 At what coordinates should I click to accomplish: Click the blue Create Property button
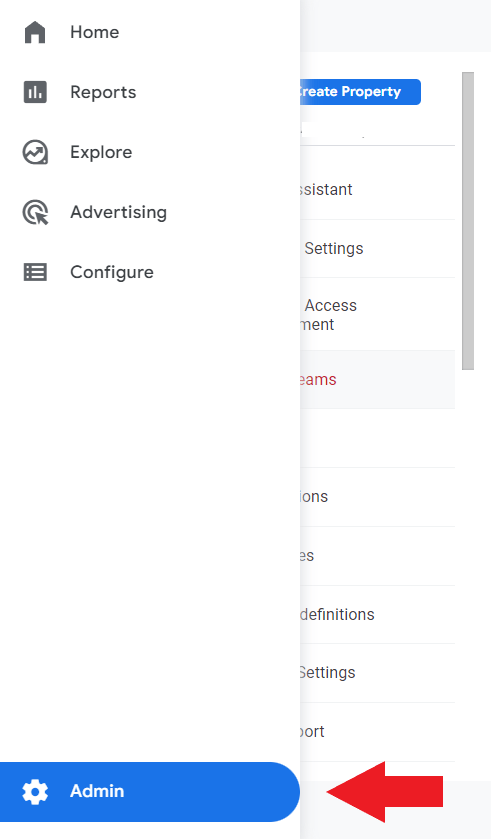point(360,92)
